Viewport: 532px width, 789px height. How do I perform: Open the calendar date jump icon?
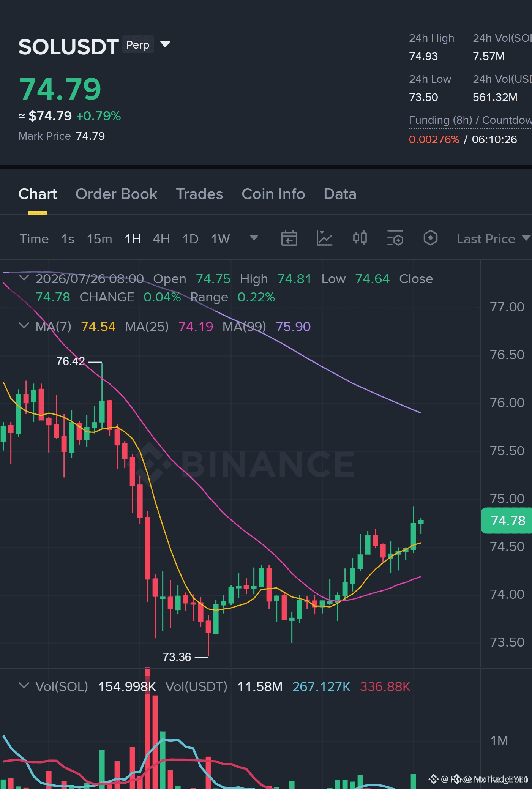[x=289, y=238]
